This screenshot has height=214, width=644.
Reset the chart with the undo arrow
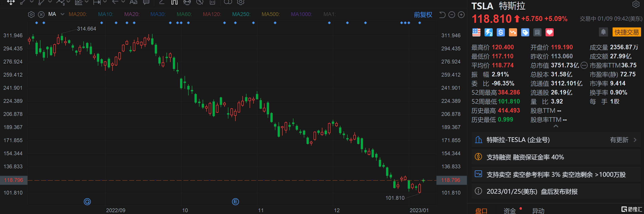coord(442,15)
